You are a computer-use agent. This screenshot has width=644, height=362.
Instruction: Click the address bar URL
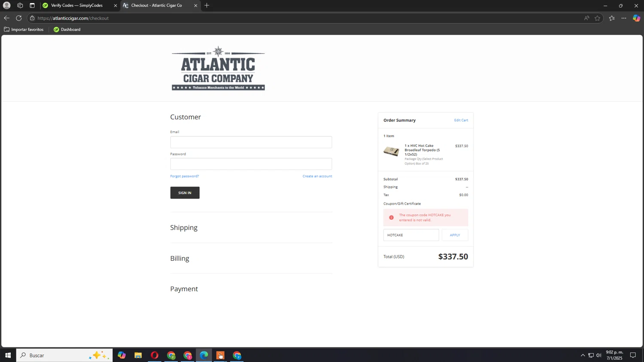[73, 18]
